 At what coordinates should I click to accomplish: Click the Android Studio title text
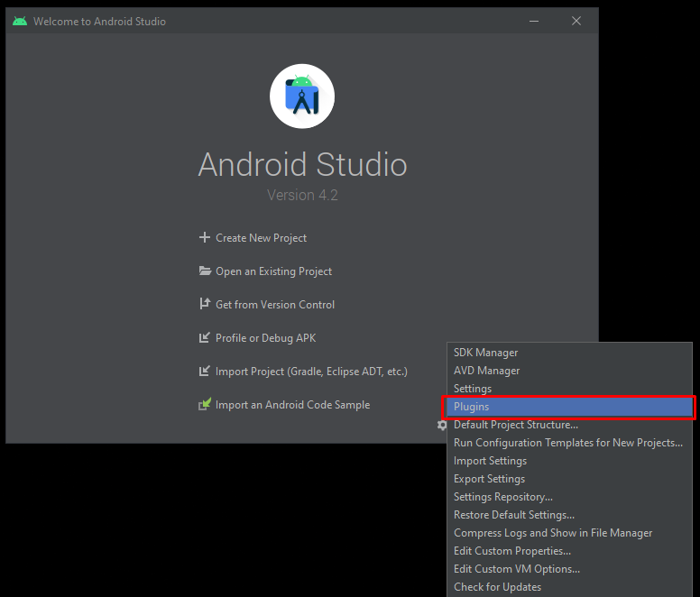[303, 164]
